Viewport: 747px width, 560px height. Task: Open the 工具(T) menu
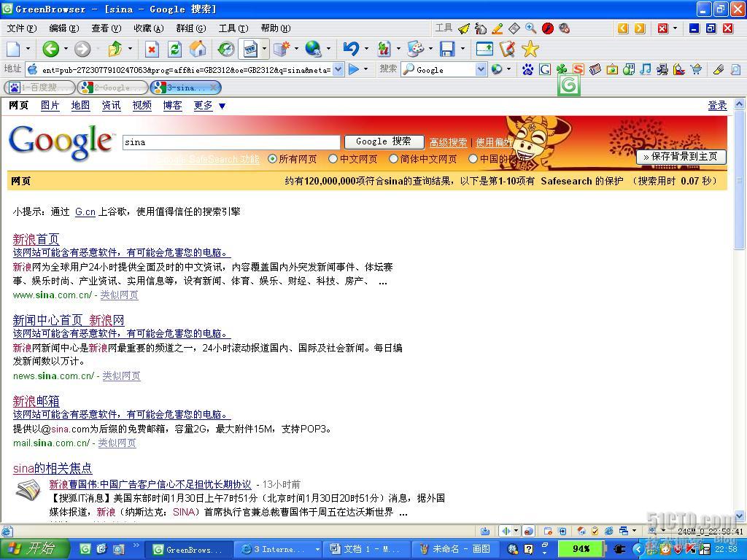pyautogui.click(x=233, y=28)
